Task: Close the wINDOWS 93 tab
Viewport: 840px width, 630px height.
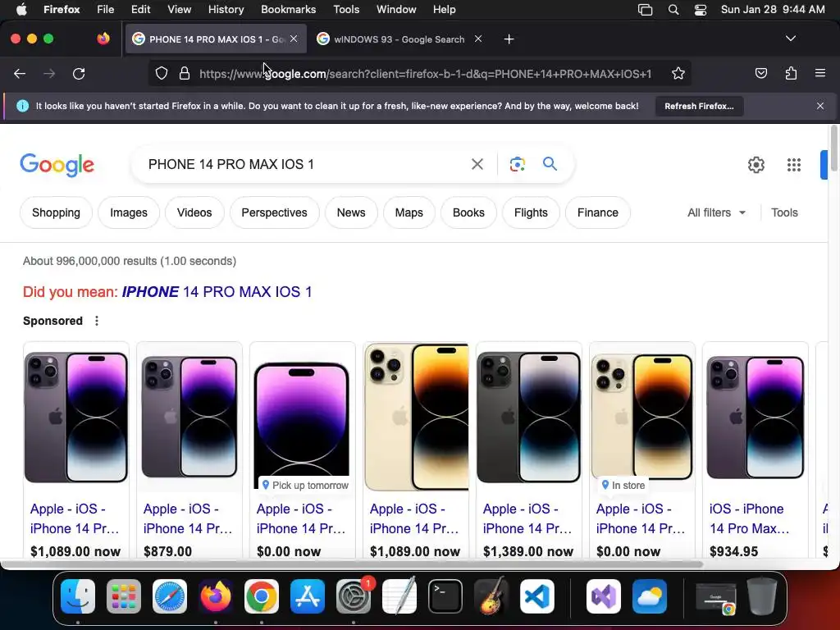Action: pyautogui.click(x=478, y=39)
